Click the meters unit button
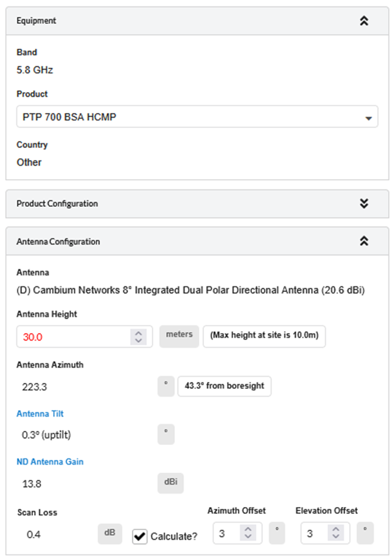Viewport: 392px width, 558px height. tap(179, 335)
